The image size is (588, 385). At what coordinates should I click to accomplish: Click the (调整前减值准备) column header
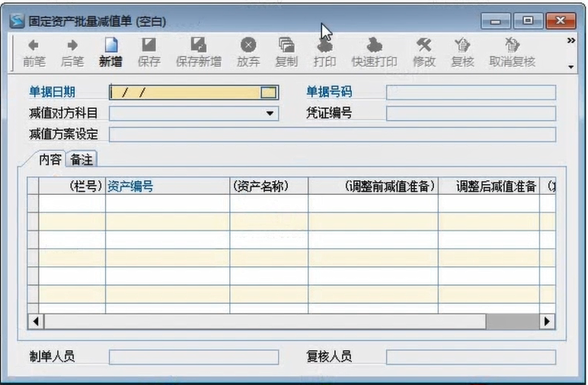coord(373,186)
